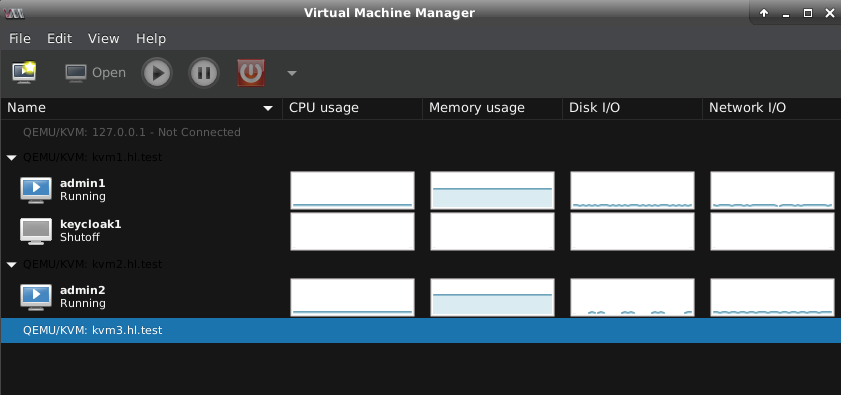Select the admin2 running VM icon

pyautogui.click(x=36, y=297)
